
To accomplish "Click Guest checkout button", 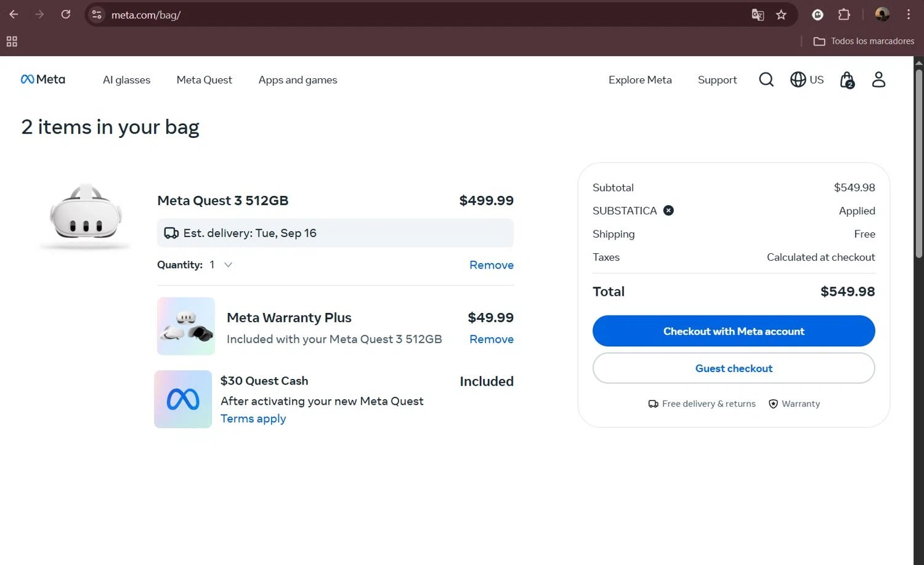I will [x=734, y=368].
